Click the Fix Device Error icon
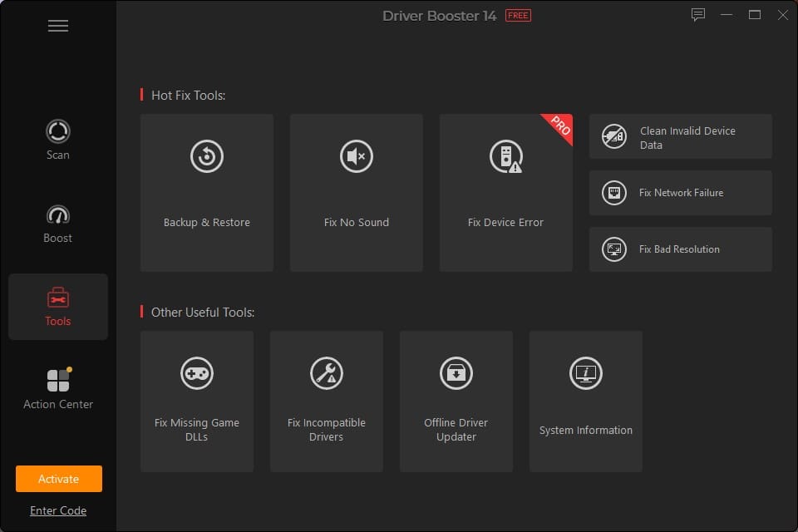 coord(506,156)
